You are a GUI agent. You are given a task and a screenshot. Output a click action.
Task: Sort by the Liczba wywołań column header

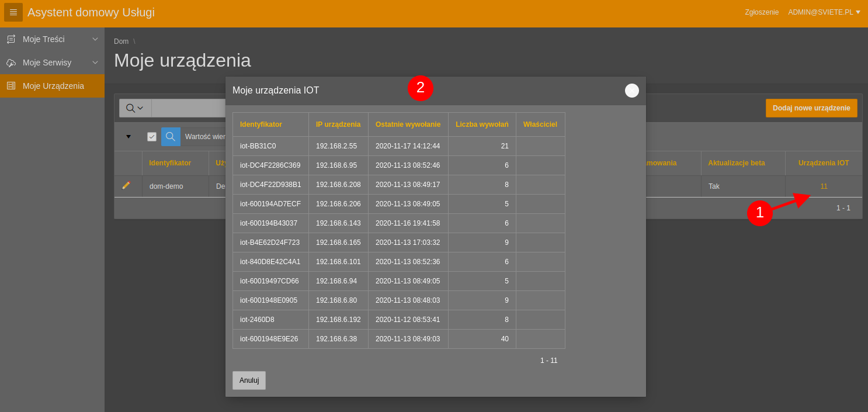482,124
